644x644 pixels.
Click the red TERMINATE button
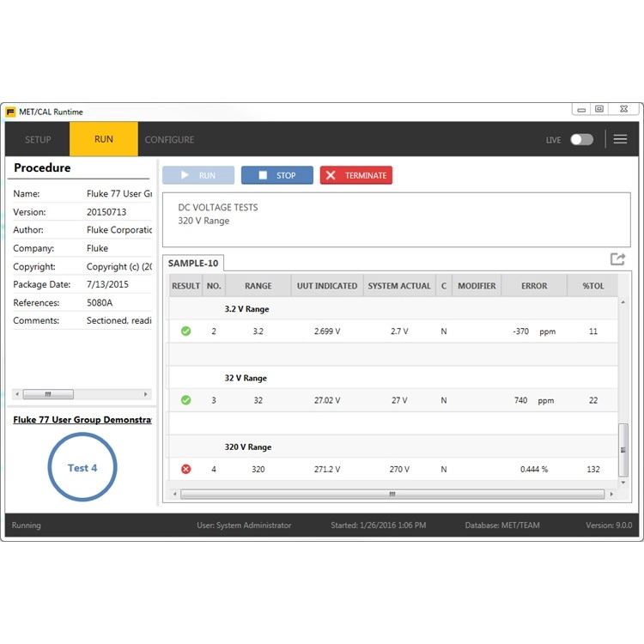point(356,175)
